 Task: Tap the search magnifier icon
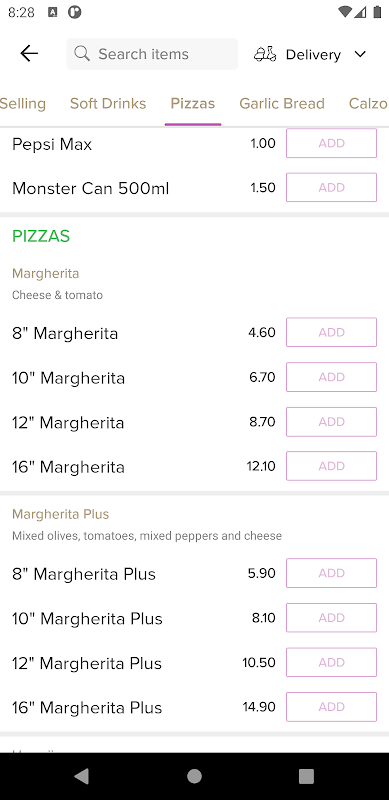(82, 54)
